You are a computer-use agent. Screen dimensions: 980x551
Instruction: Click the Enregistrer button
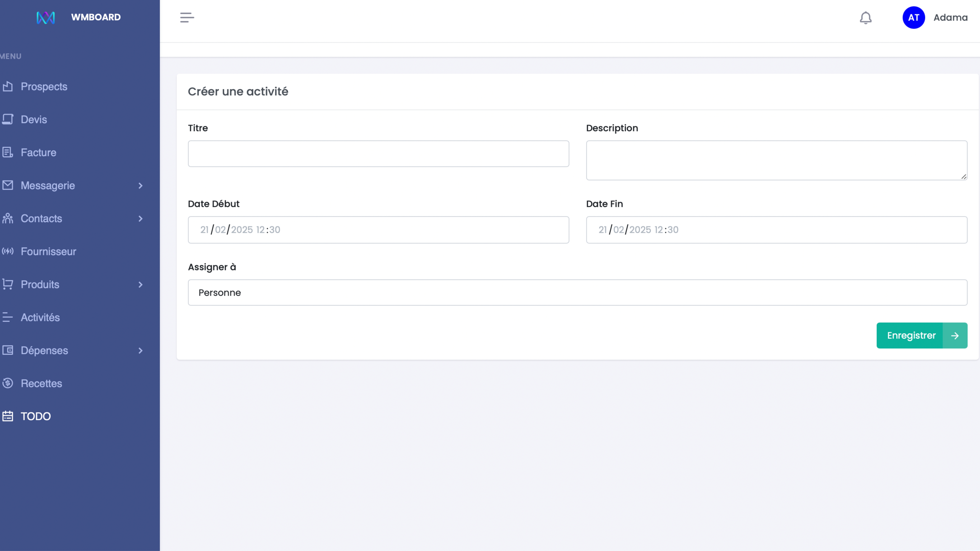(922, 335)
